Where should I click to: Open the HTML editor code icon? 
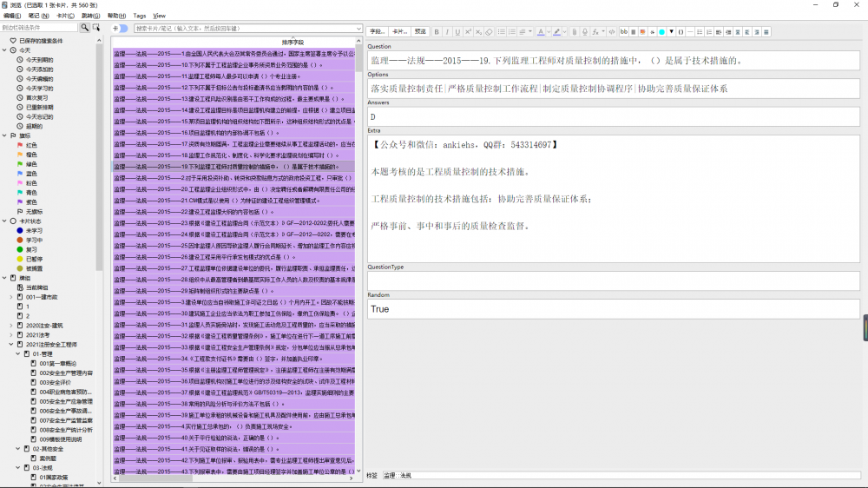[x=612, y=32]
